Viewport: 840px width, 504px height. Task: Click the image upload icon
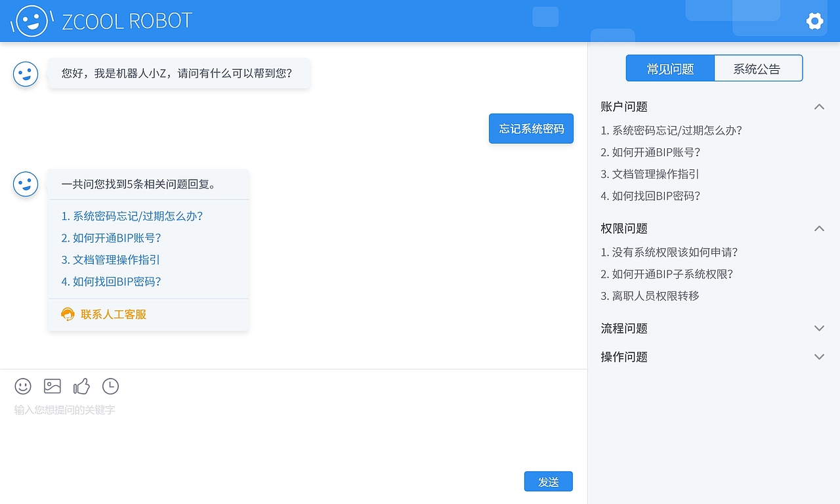(52, 387)
